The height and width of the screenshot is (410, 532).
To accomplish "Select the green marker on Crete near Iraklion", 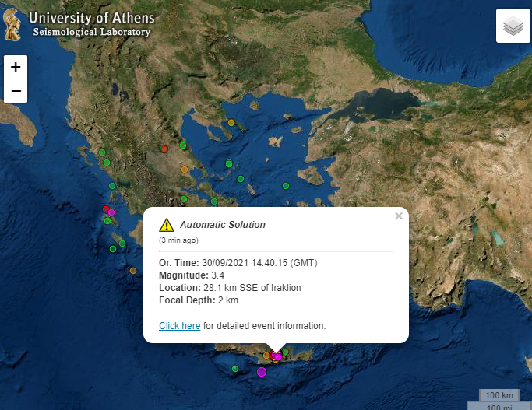I will click(285, 352).
